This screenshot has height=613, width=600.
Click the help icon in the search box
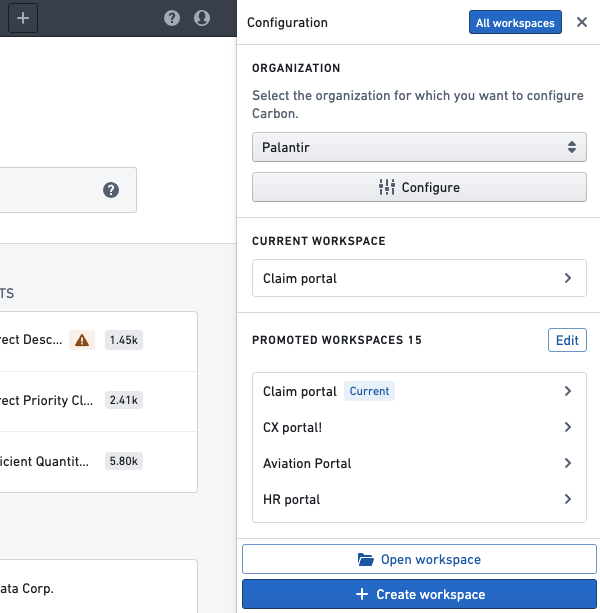(111, 190)
